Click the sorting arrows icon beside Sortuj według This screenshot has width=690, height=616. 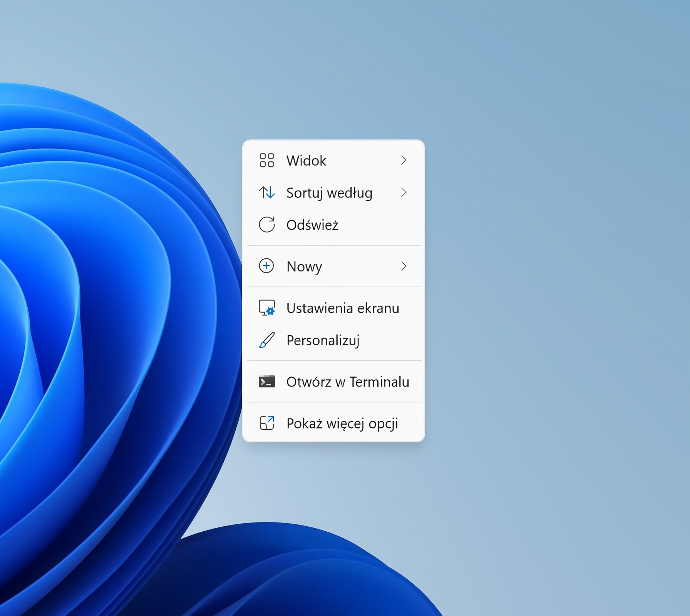pyautogui.click(x=267, y=193)
